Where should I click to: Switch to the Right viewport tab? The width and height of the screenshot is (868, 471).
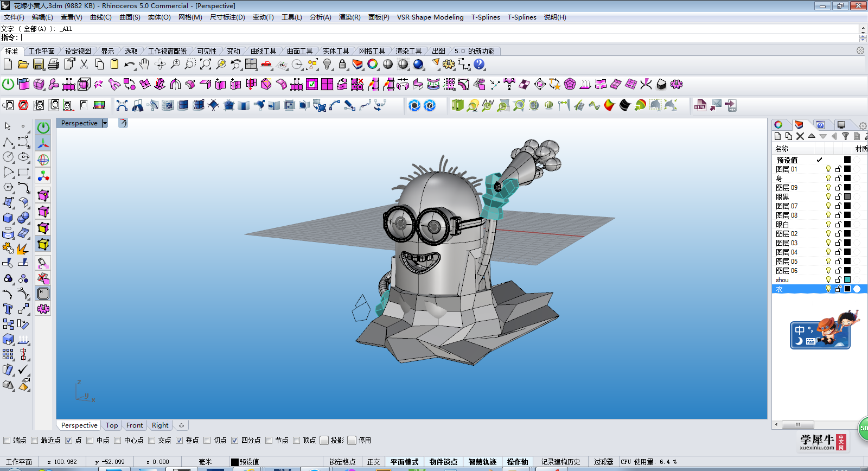pos(160,425)
